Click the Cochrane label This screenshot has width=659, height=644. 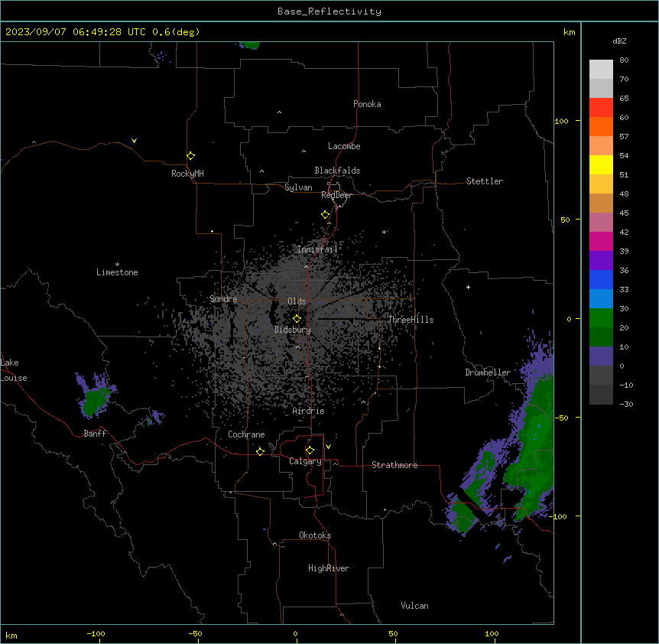coord(246,434)
